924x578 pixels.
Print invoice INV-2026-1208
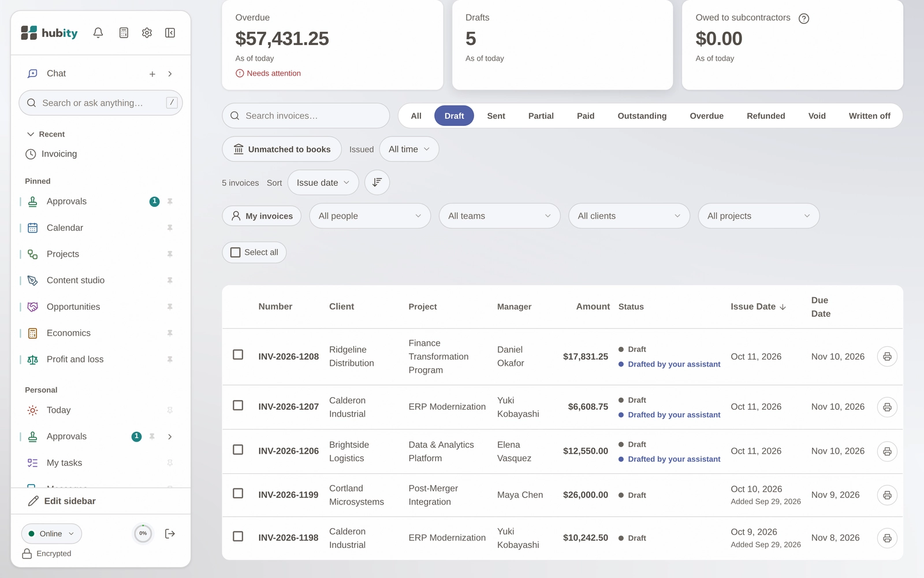pos(887,357)
